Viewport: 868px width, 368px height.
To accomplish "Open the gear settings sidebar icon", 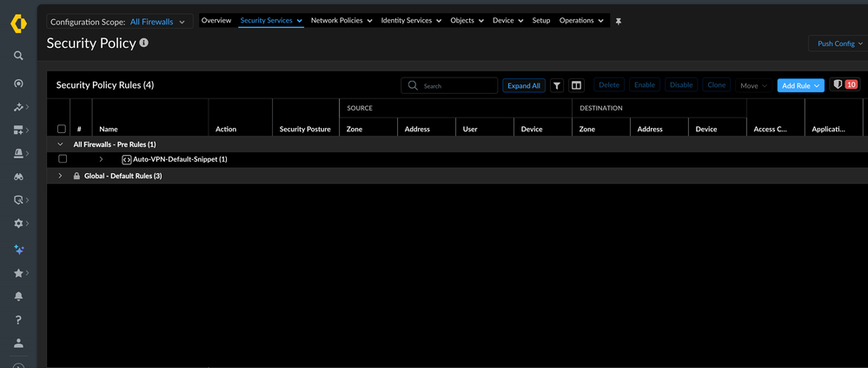I will pos(18,224).
